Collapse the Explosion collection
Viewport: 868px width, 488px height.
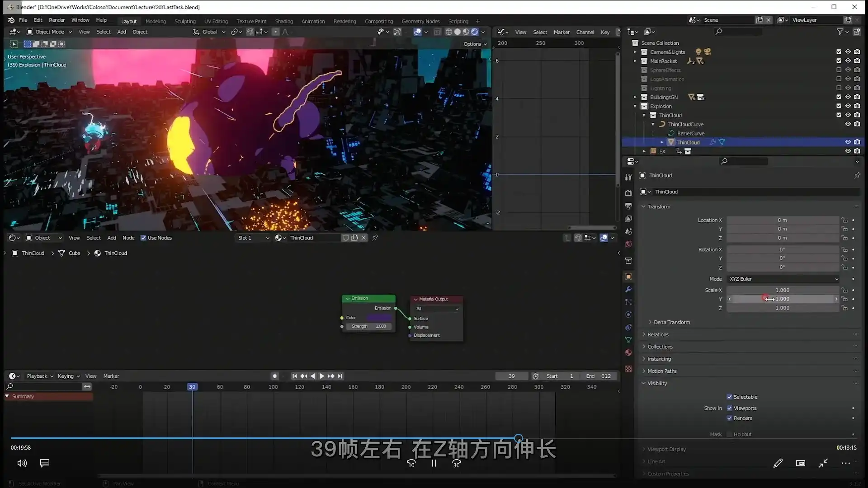click(635, 106)
